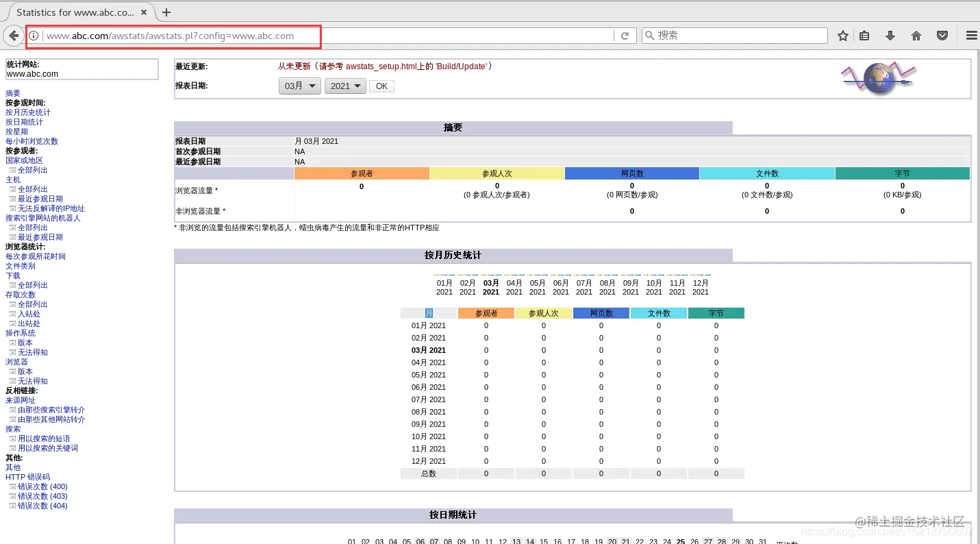This screenshot has height=544, width=980.
Task: Open the 2021 year dropdown
Action: (345, 86)
